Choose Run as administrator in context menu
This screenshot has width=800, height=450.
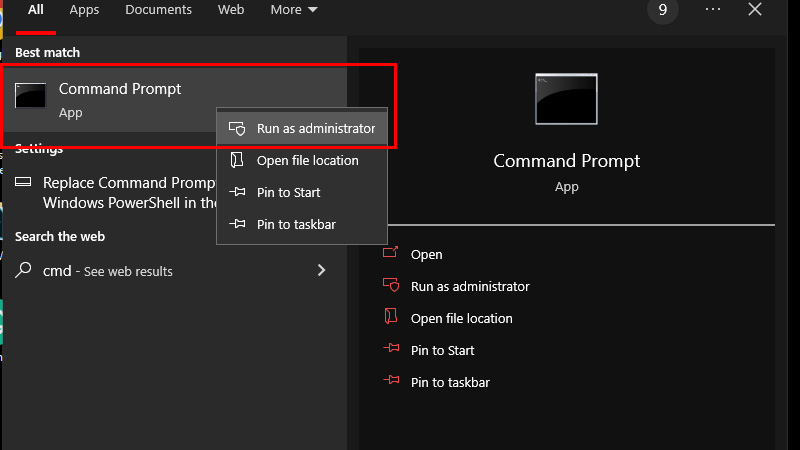click(x=302, y=129)
